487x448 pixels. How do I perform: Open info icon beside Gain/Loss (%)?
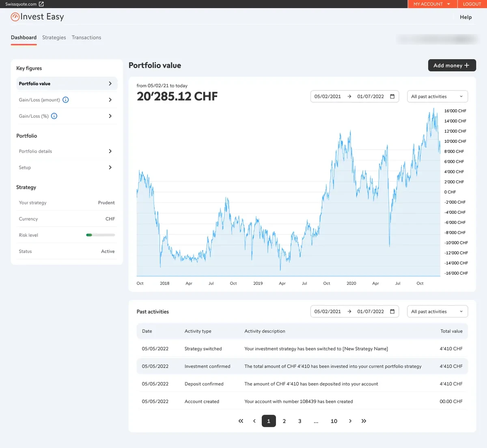54,116
